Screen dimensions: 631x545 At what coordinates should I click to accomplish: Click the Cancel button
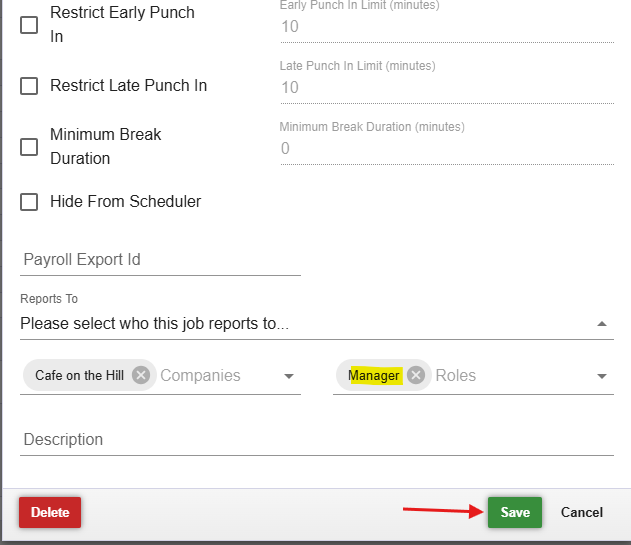point(582,512)
